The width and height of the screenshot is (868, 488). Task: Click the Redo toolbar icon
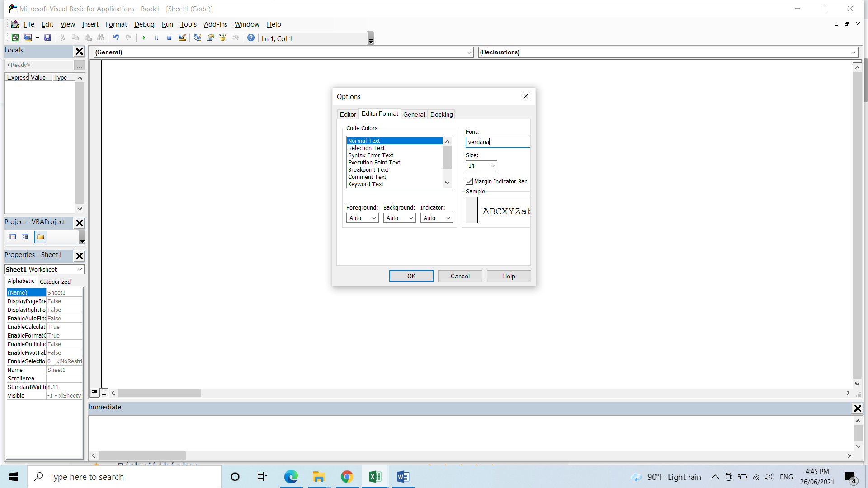coord(129,38)
